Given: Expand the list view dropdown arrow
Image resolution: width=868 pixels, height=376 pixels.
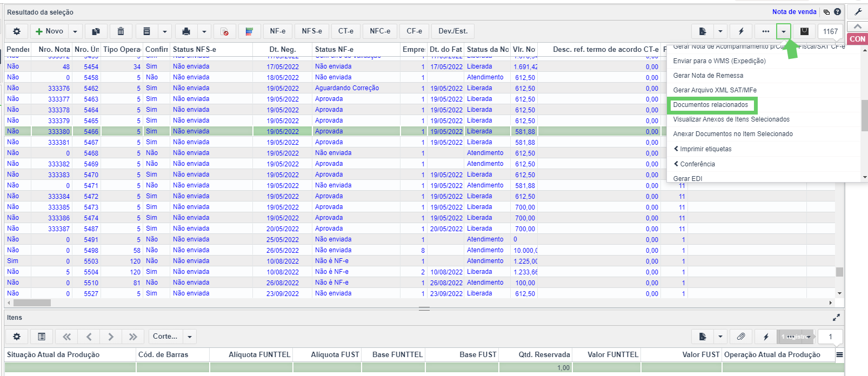Looking at the screenshot, I should 165,31.
